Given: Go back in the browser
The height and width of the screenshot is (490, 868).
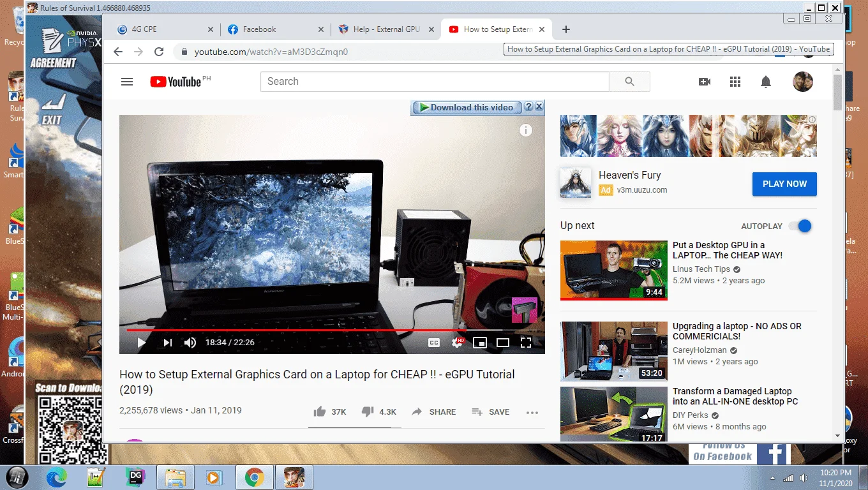Looking at the screenshot, I should [117, 52].
